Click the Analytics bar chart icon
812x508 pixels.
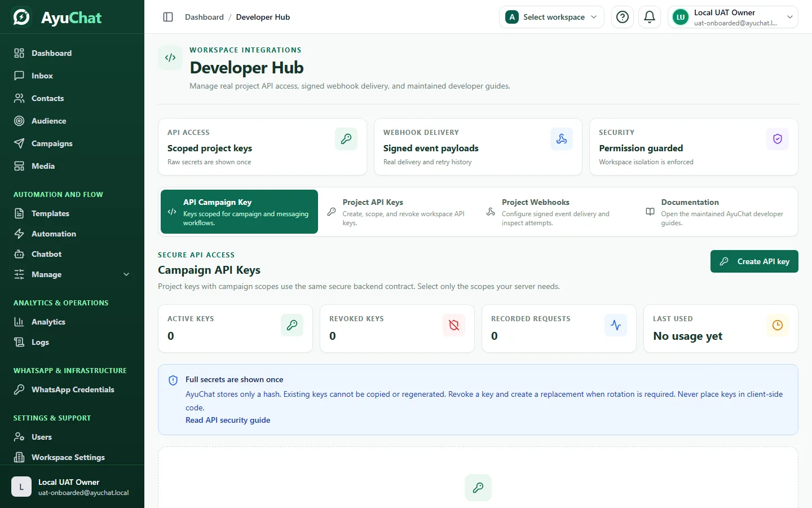[19, 322]
